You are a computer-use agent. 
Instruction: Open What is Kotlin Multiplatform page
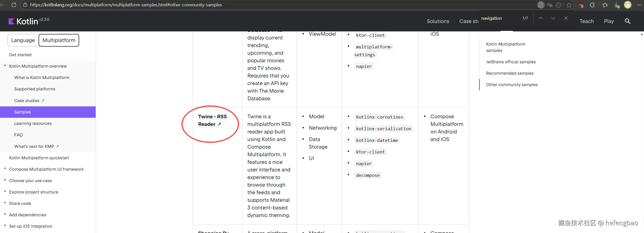click(x=42, y=77)
